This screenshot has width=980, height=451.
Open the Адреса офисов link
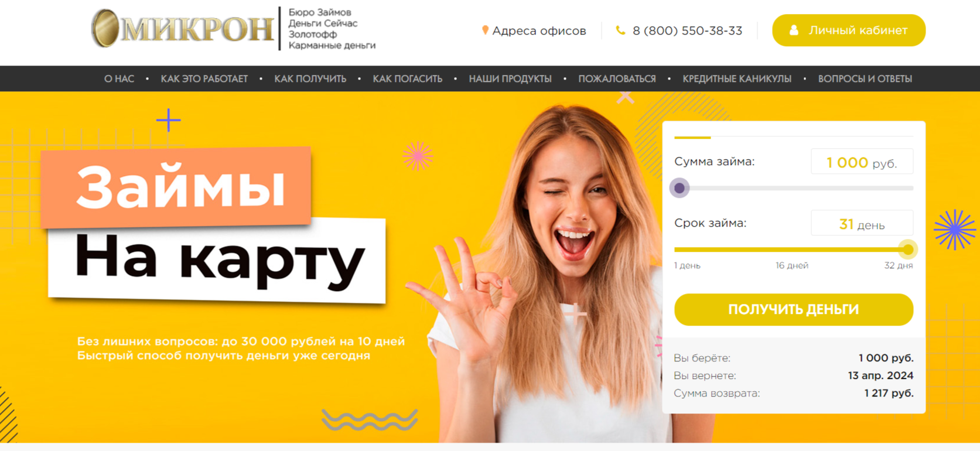(539, 31)
